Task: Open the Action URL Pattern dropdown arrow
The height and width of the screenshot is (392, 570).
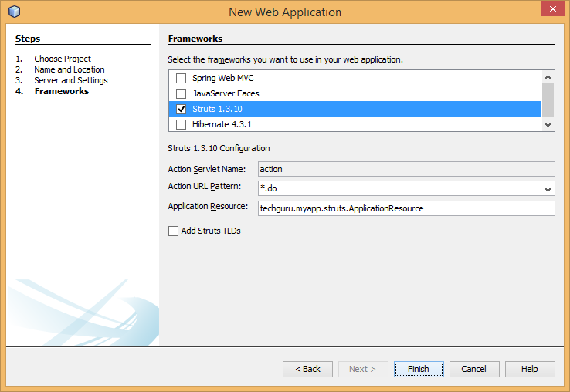Action: [x=548, y=189]
